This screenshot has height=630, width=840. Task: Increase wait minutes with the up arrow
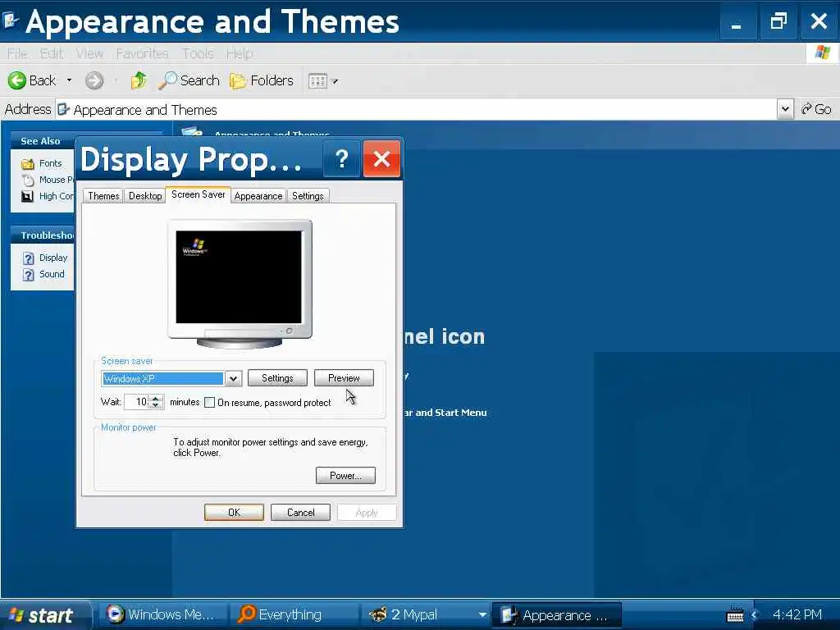point(156,398)
